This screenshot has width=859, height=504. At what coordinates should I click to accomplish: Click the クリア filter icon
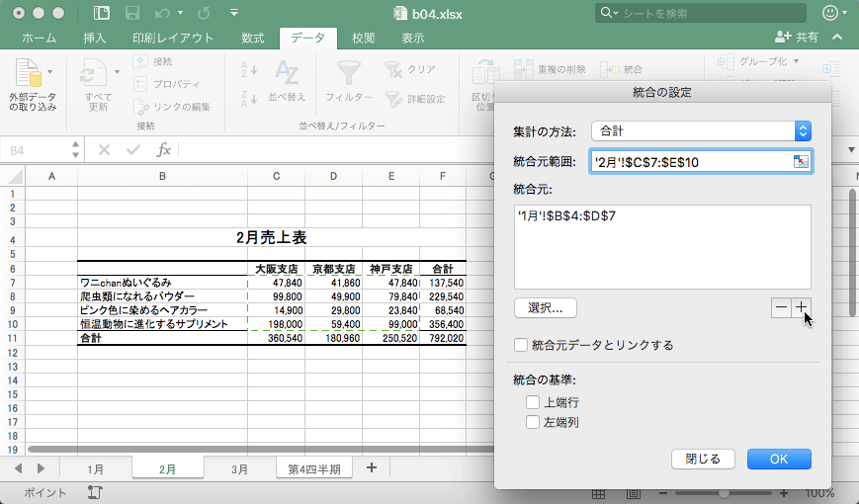[x=393, y=69]
